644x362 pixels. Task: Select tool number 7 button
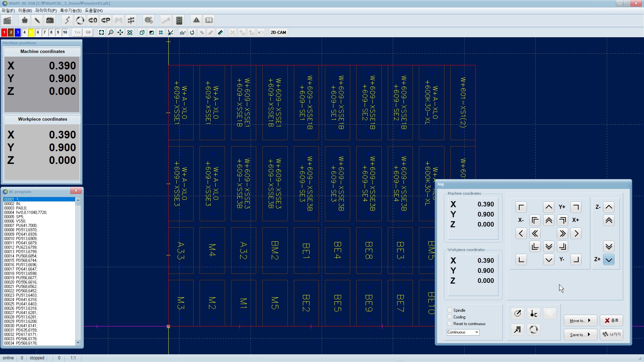(44, 33)
